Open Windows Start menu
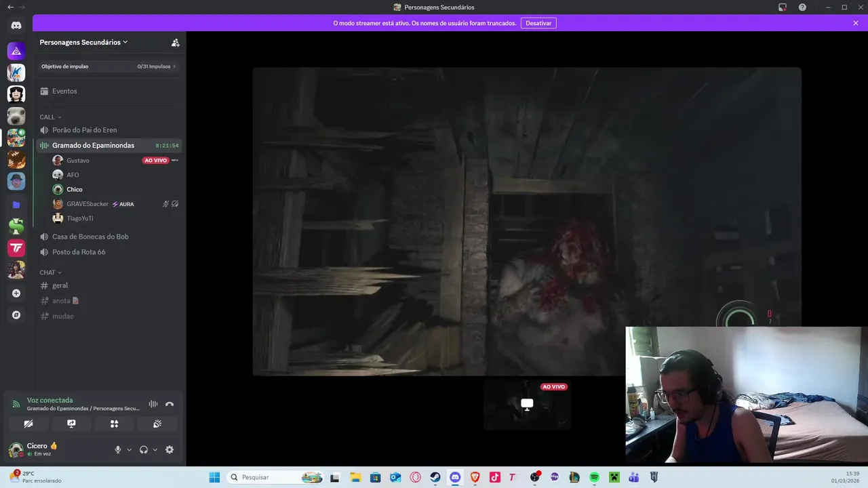 pyautogui.click(x=214, y=477)
